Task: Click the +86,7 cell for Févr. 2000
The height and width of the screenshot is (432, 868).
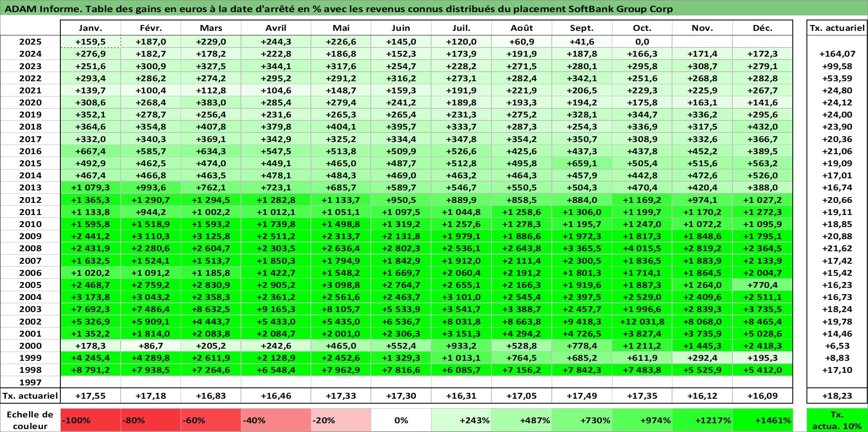Action: coord(151,346)
